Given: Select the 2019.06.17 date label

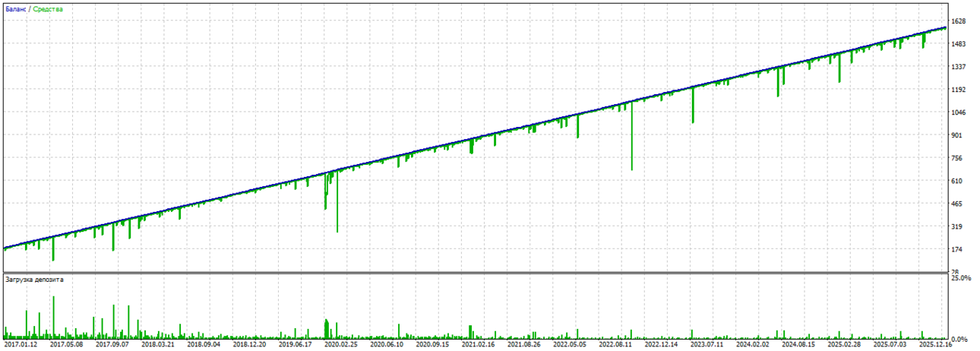Looking at the screenshot, I should [295, 344].
